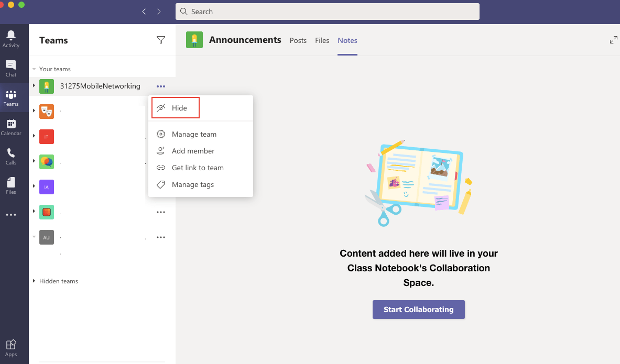620x364 pixels.
Task: Open the Files section in the sidebar
Action: (x=11, y=184)
